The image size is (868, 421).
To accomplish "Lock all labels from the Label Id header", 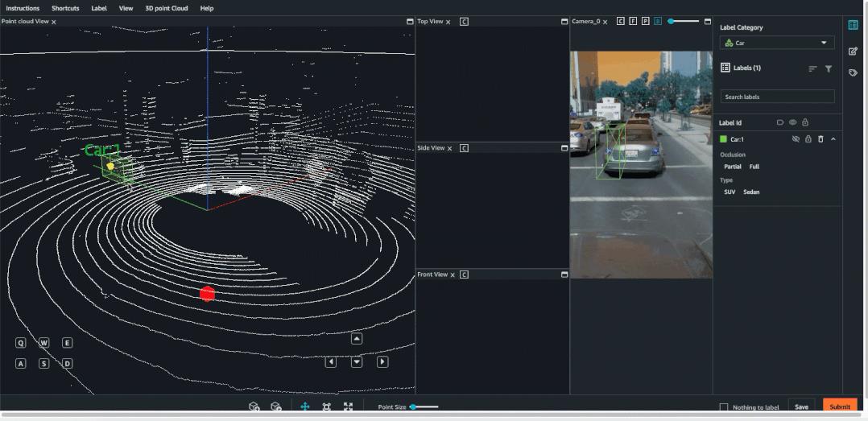I will point(805,122).
